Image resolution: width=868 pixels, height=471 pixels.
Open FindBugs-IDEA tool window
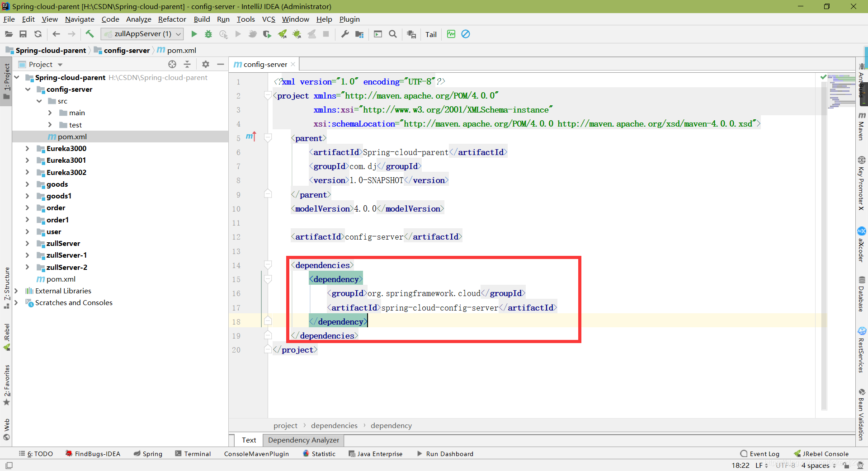tap(93, 454)
